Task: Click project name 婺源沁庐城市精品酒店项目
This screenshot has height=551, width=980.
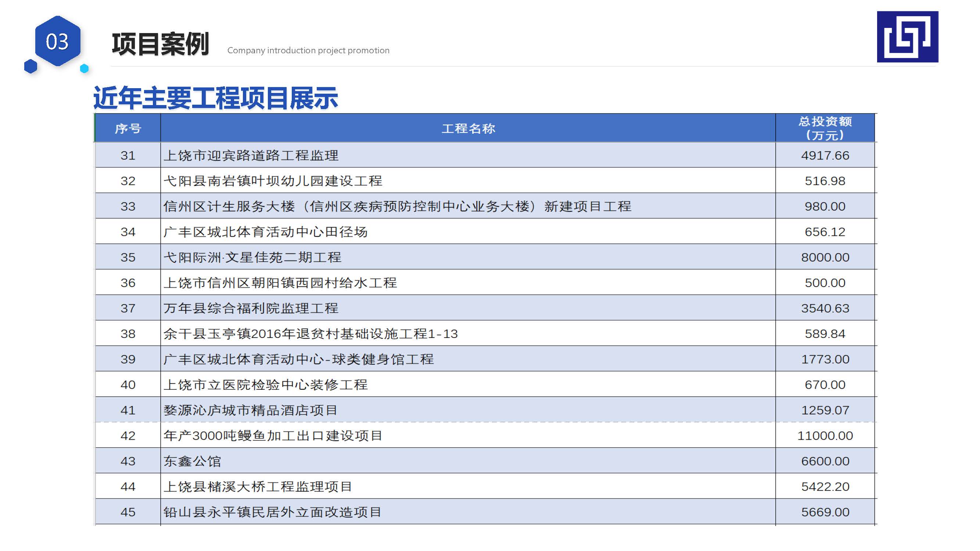Action: [250, 410]
